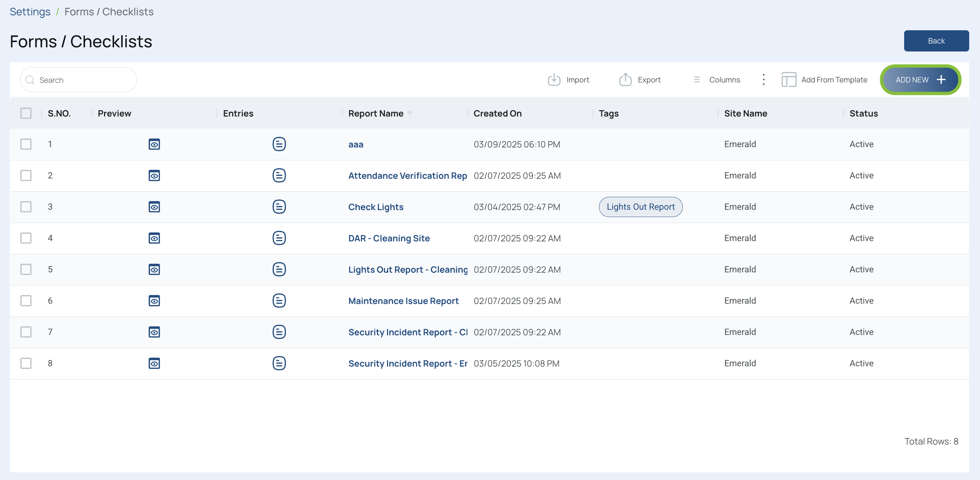Open the aaa report link
The height and width of the screenshot is (480, 980).
356,145
